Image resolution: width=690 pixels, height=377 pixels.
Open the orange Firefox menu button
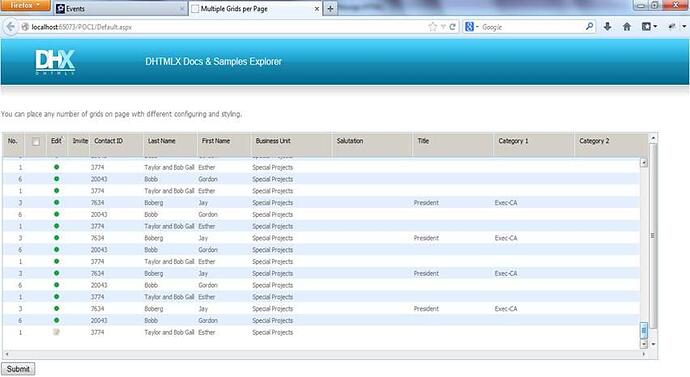click(25, 5)
